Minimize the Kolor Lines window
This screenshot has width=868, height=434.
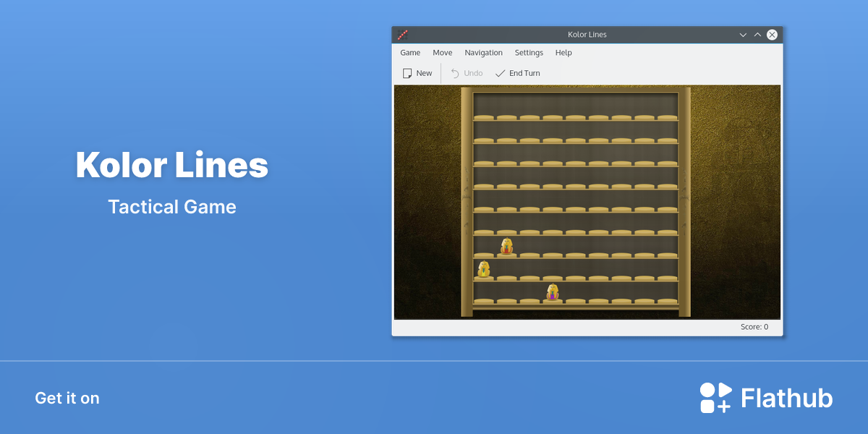(743, 34)
